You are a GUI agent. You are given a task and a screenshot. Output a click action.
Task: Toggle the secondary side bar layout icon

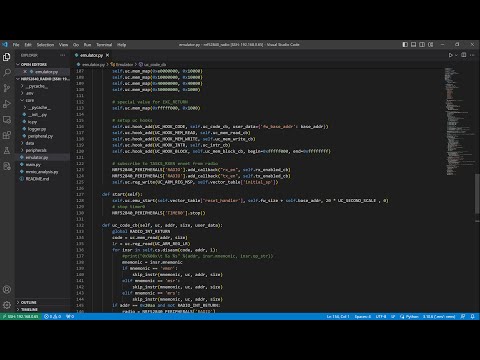coord(422,44)
